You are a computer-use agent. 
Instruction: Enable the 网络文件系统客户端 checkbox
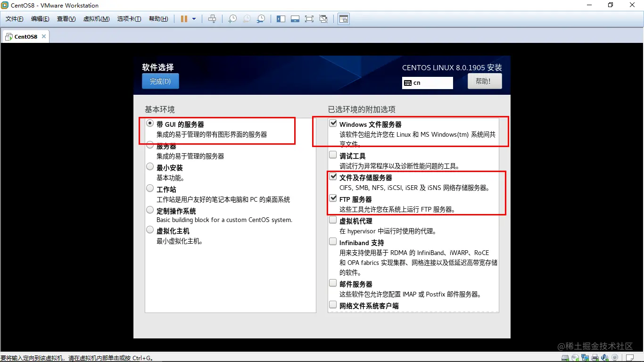(x=333, y=305)
